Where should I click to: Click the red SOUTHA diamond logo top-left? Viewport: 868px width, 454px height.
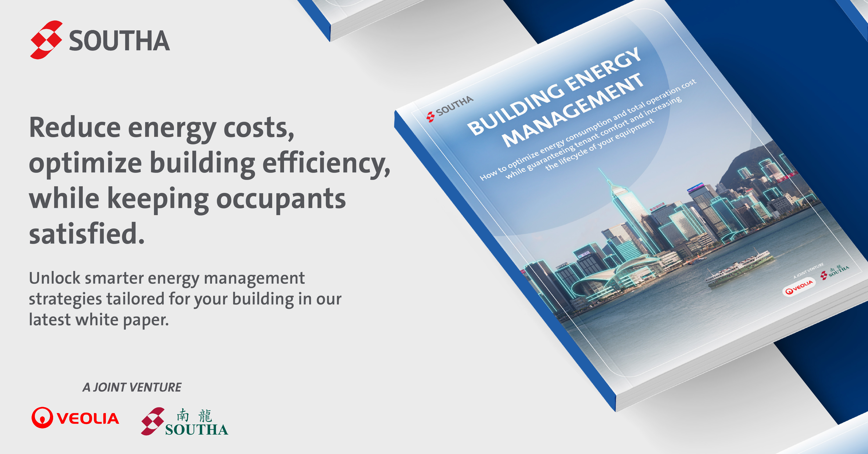click(46, 40)
